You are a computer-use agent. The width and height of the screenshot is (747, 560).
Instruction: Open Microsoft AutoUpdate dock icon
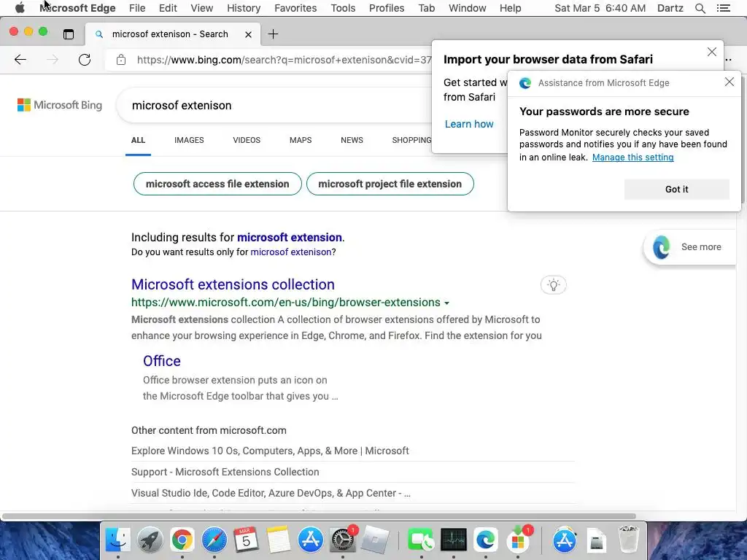[518, 540]
